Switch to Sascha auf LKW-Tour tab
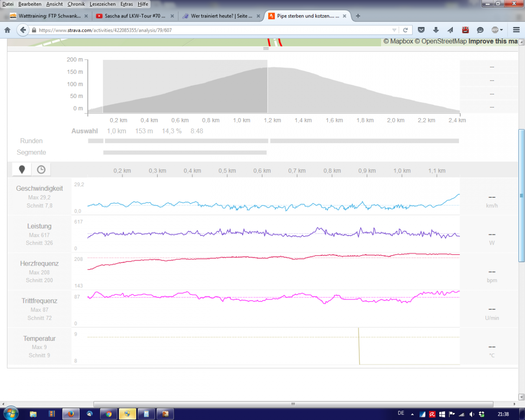 (x=132, y=16)
